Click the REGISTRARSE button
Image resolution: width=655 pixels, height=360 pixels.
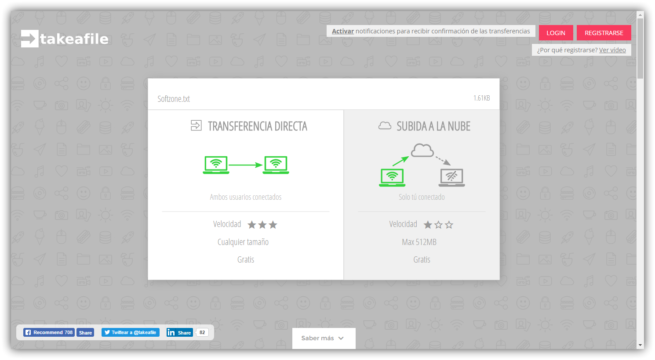tap(604, 33)
